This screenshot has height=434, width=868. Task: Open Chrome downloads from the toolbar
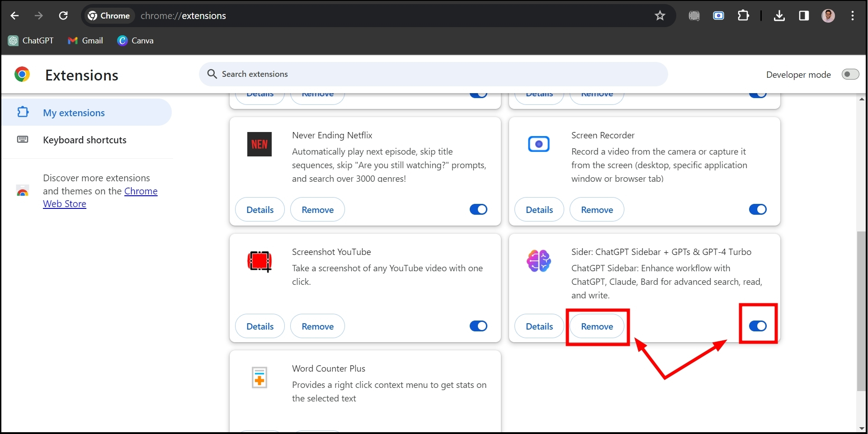tap(779, 16)
